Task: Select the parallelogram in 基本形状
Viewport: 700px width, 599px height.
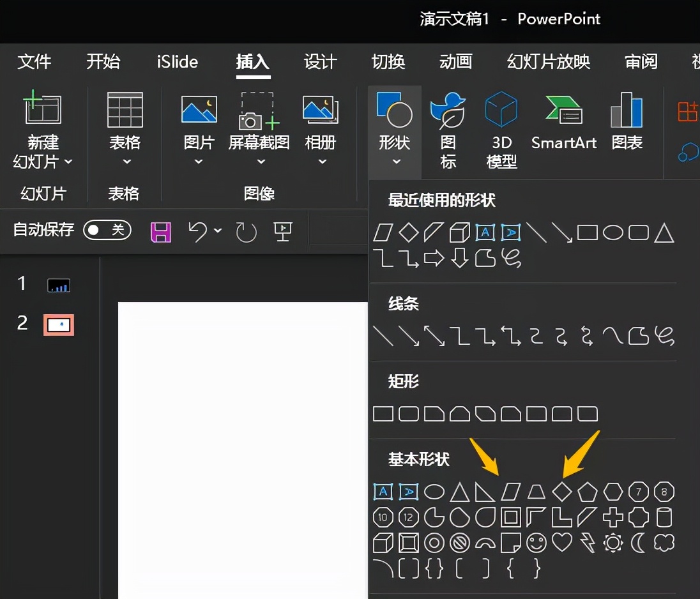Action: click(511, 492)
